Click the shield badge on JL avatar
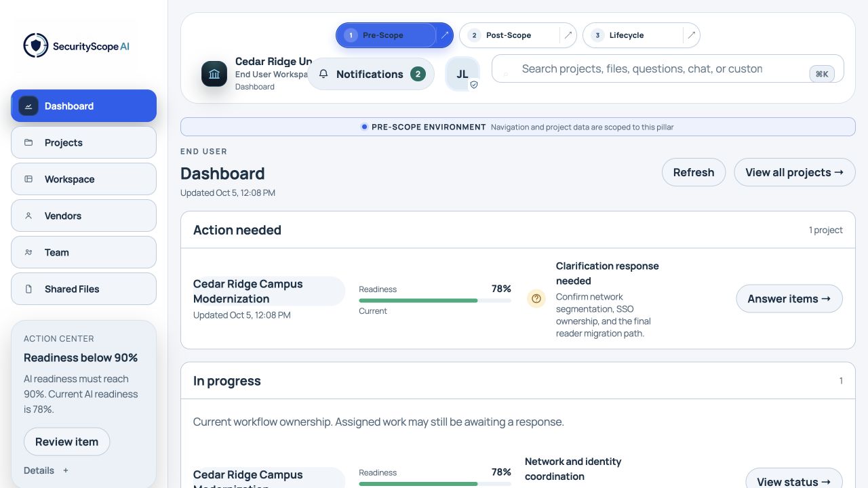The image size is (868, 488). click(474, 85)
